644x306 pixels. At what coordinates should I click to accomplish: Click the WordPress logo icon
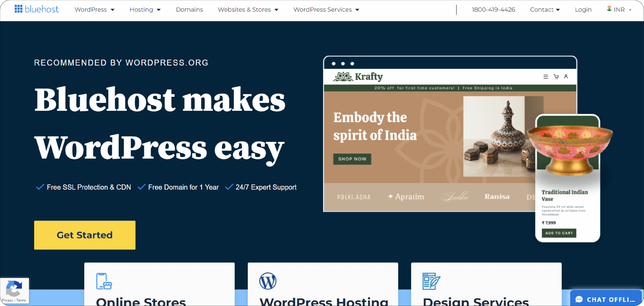[x=268, y=281]
